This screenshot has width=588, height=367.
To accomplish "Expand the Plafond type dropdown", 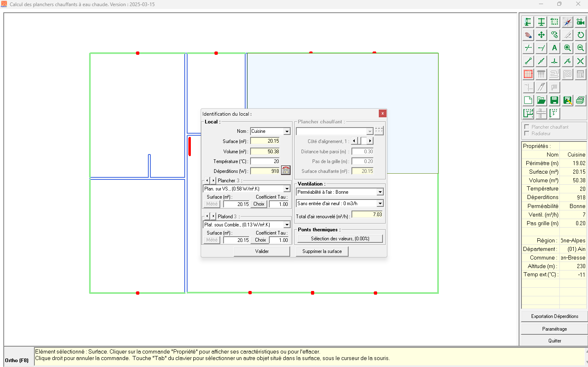I will pos(287,224).
